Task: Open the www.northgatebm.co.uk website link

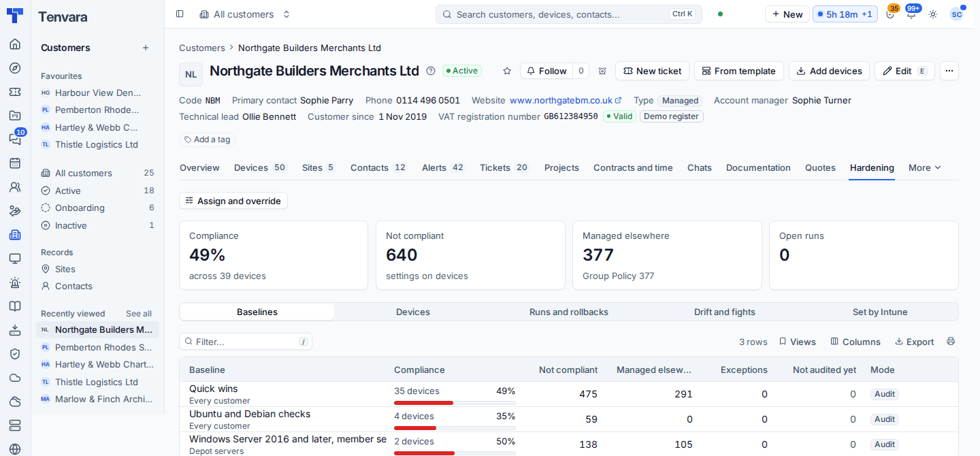Action: (x=566, y=100)
